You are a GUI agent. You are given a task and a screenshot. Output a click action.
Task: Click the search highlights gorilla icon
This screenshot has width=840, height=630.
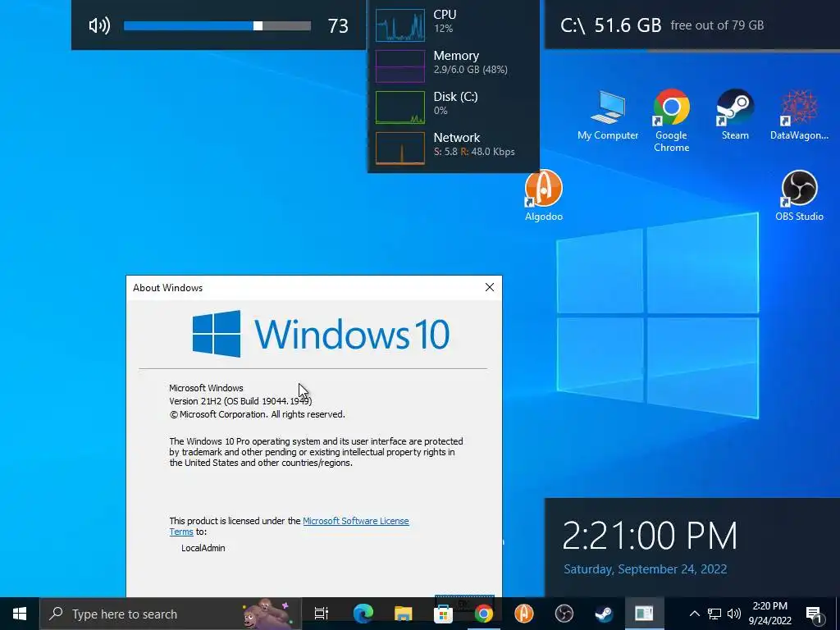266,614
